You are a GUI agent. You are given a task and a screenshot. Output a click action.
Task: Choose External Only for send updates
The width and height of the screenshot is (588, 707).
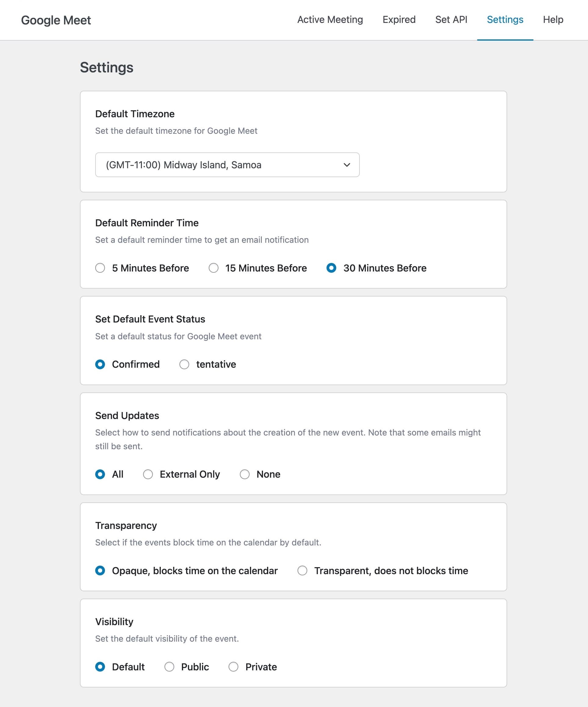(148, 474)
